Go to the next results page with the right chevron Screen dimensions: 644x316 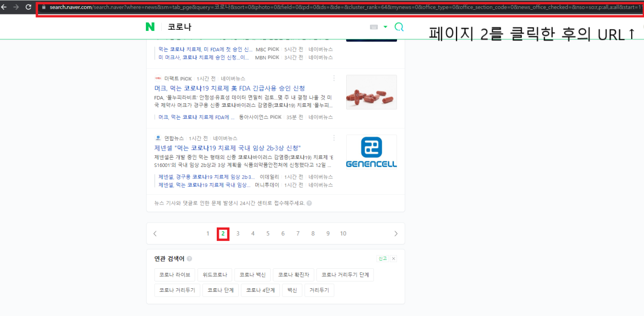pos(396,233)
